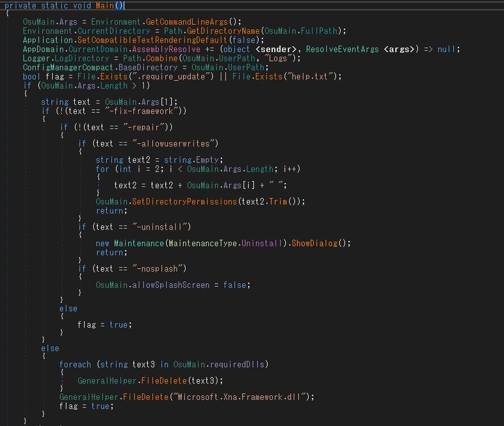Select the 'private' keyword
This screenshot has height=426, width=504.
(20, 5)
